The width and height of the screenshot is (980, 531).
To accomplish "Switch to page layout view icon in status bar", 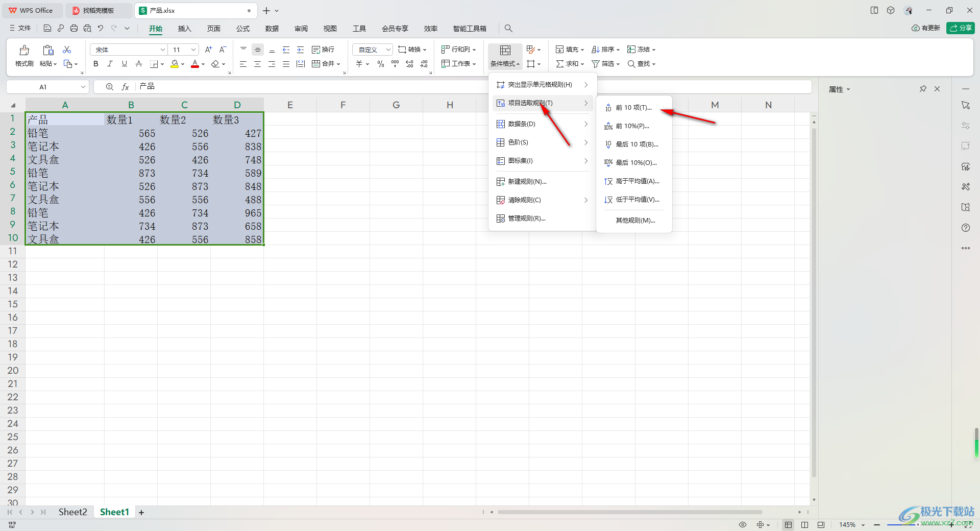I will click(x=804, y=525).
